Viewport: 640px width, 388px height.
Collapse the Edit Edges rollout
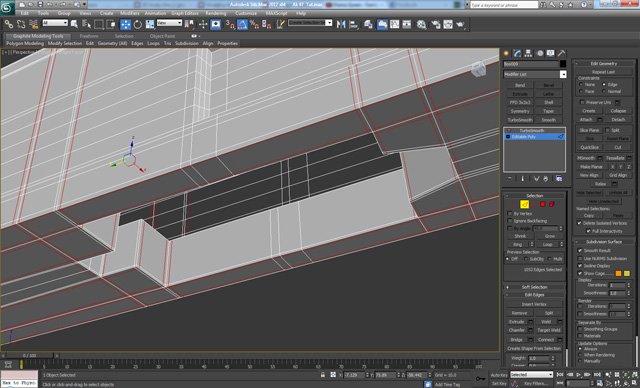click(x=534, y=295)
